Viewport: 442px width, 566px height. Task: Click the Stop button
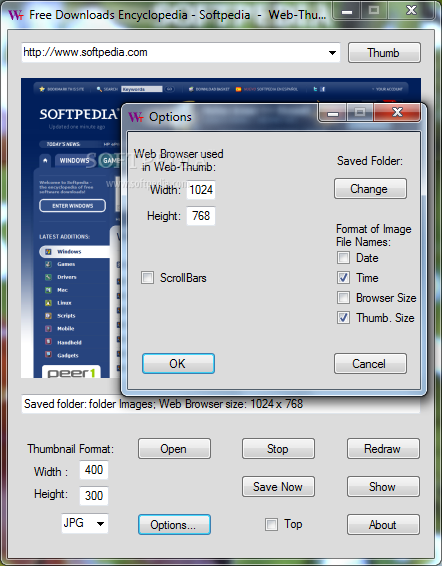pos(278,449)
